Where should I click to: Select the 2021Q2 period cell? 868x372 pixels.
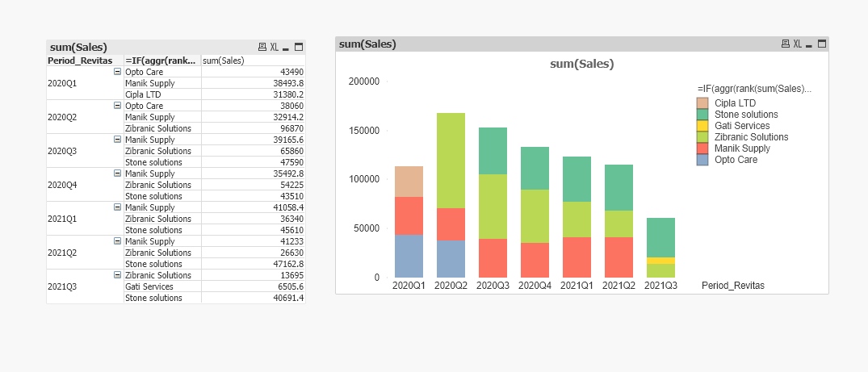point(86,253)
